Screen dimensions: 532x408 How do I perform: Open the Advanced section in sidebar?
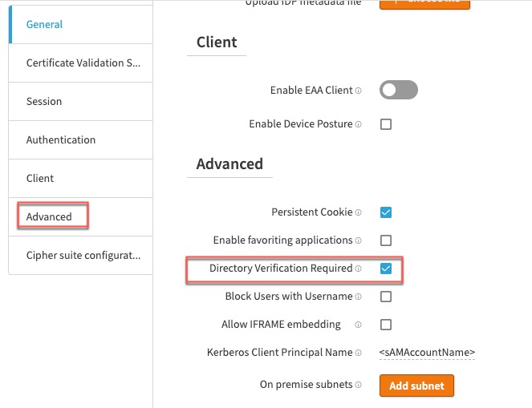coord(49,216)
